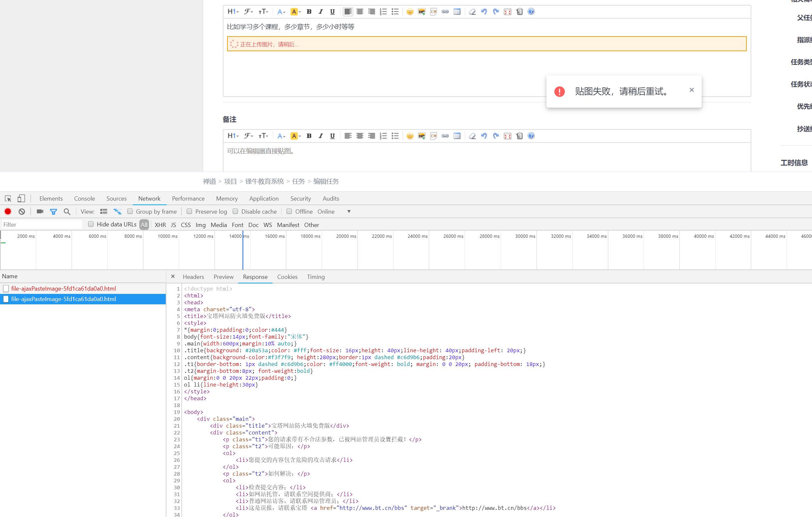Close the request details panel
This screenshot has width=812, height=517.
point(173,277)
